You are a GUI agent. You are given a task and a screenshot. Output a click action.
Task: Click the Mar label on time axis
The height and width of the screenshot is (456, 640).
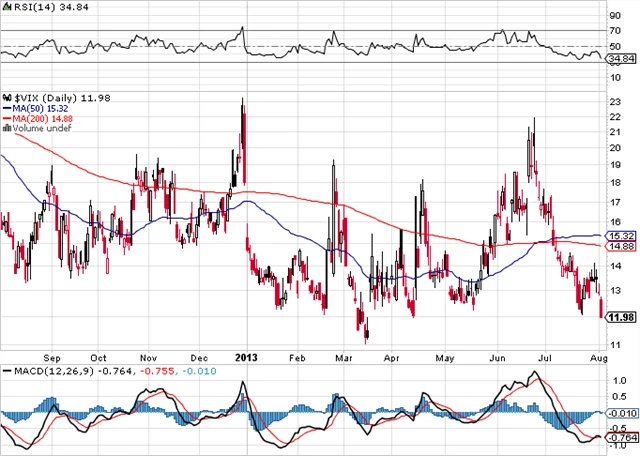point(344,358)
